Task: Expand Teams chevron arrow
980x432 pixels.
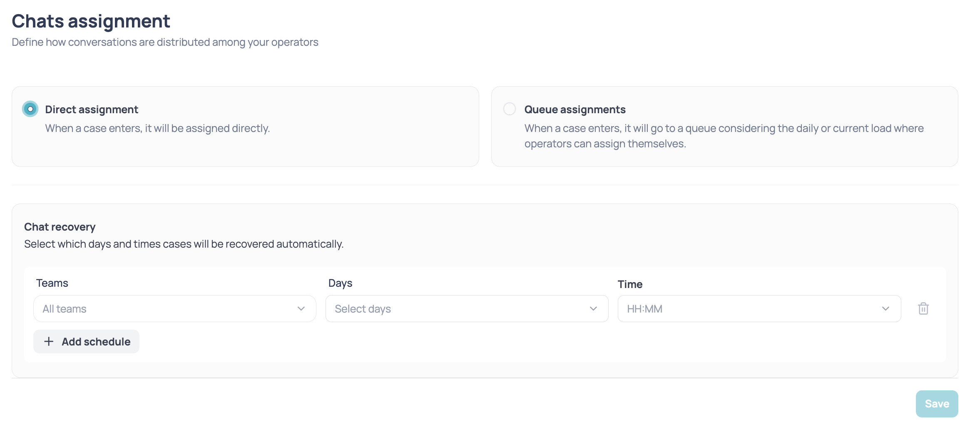Action: [x=301, y=308]
